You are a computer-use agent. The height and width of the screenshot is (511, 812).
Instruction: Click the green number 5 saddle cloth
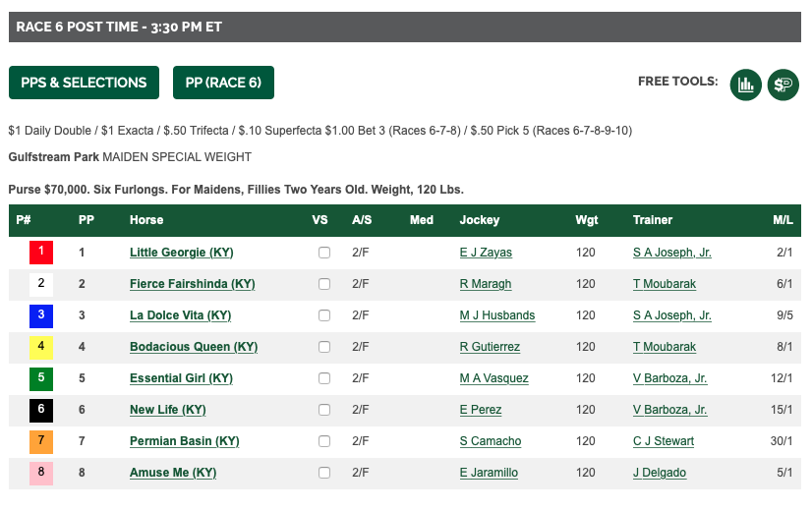click(x=41, y=378)
